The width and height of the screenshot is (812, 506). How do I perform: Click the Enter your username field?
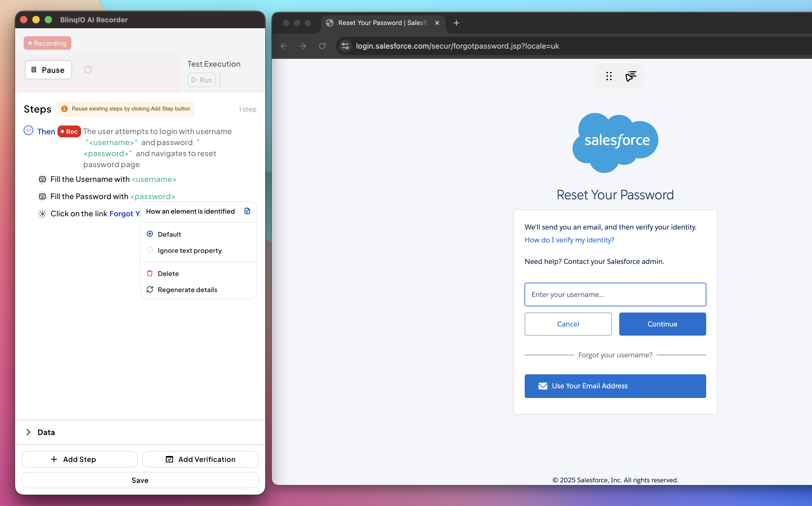click(615, 295)
